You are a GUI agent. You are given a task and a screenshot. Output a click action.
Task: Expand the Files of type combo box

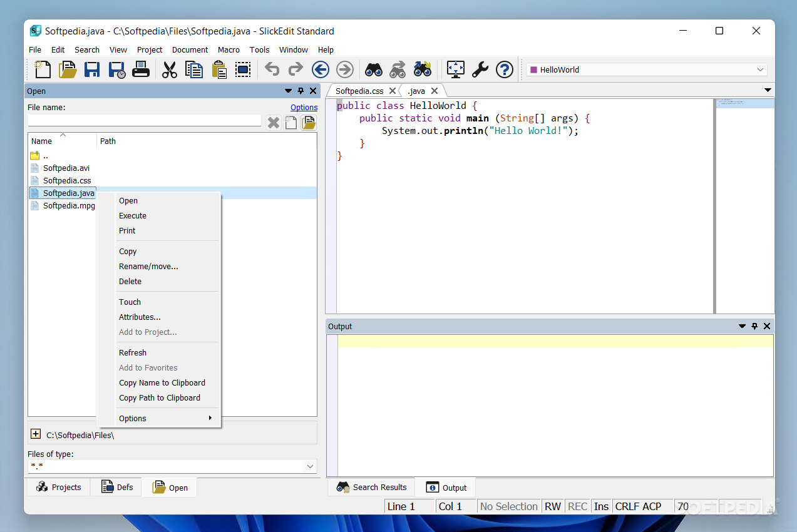click(310, 466)
